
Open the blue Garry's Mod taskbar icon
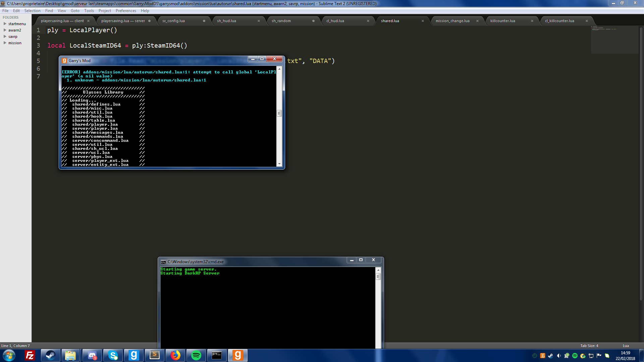[x=133, y=355]
